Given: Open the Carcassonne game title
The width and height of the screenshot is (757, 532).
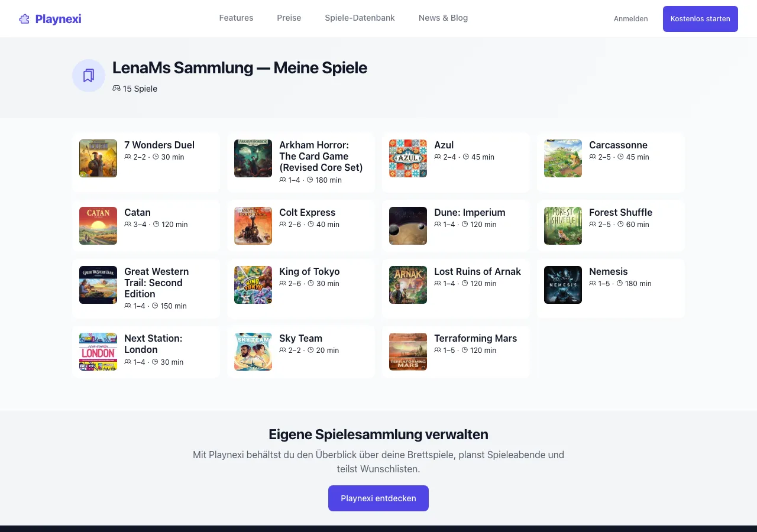Looking at the screenshot, I should (618, 145).
